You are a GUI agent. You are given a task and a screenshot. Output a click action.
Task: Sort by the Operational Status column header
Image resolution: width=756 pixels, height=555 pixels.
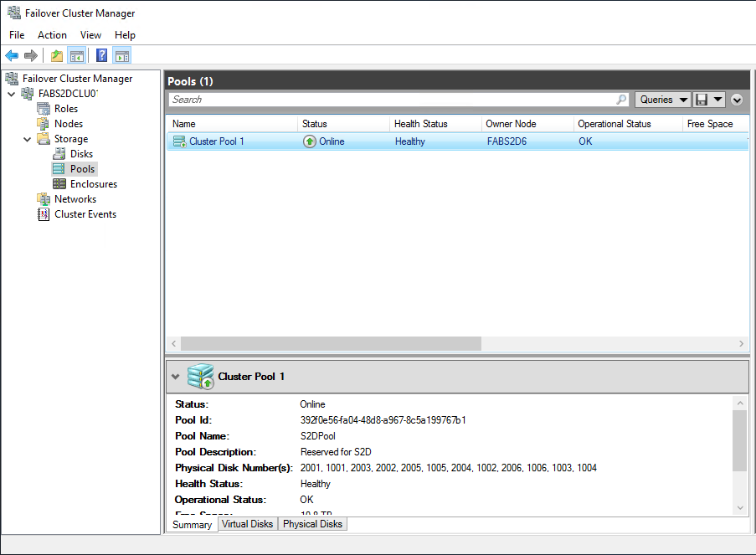[x=628, y=124]
